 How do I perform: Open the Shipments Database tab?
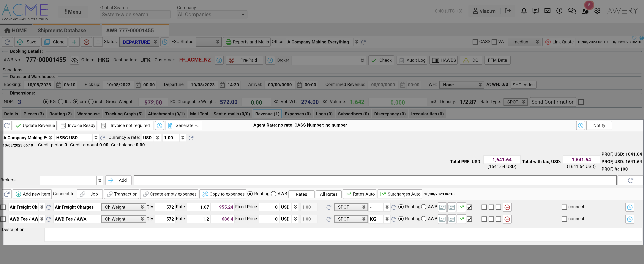point(62,31)
